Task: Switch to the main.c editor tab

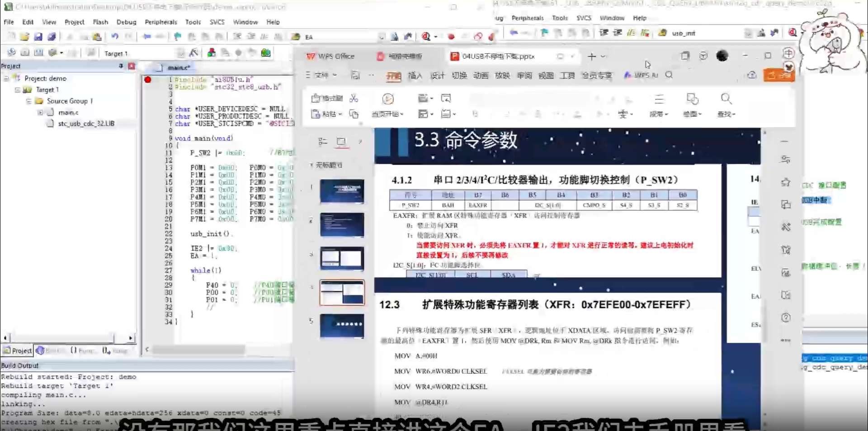Action: tap(175, 67)
